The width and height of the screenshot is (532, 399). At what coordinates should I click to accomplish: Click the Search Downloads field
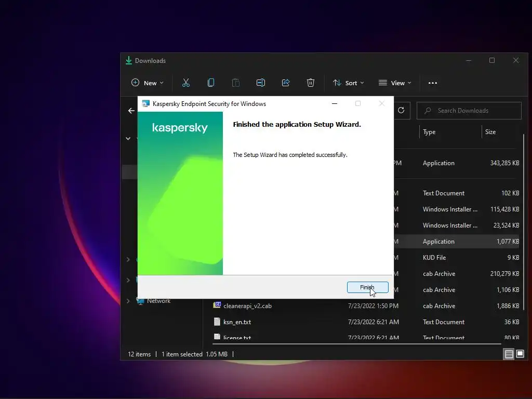pos(469,111)
